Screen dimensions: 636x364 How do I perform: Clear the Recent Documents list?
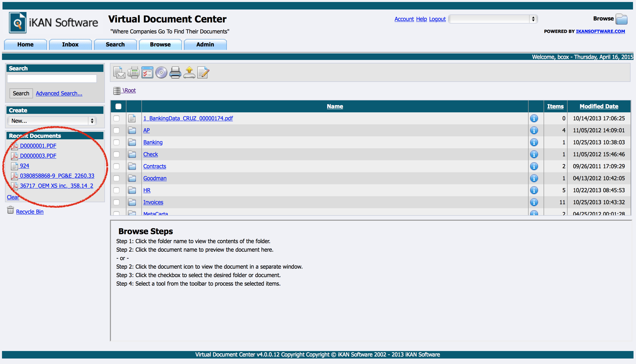click(x=13, y=197)
